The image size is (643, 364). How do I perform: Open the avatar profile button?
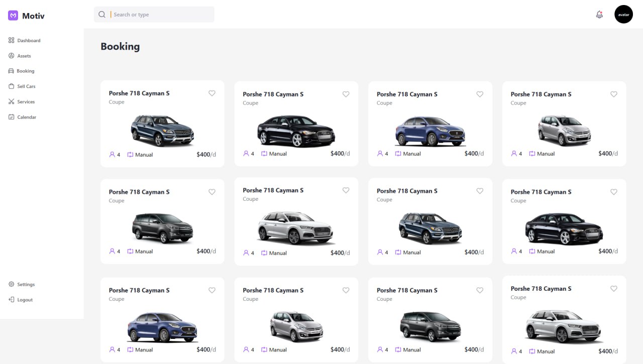click(623, 15)
